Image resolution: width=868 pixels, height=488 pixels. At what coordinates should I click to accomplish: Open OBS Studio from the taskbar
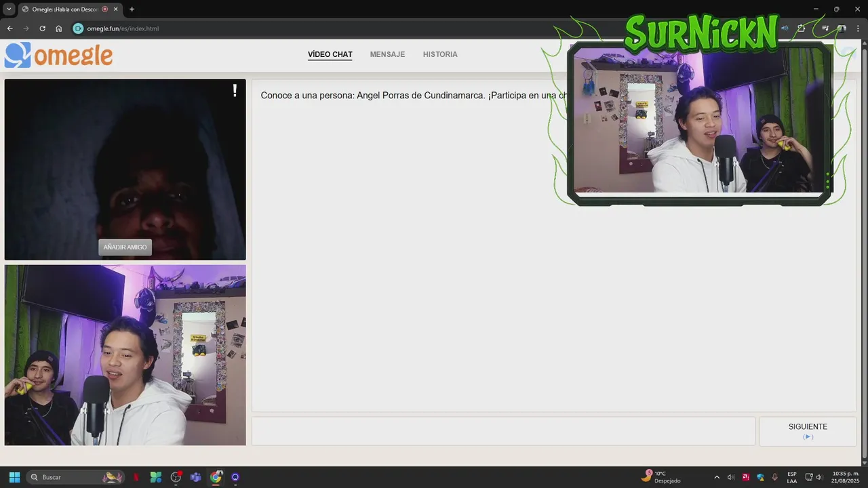(176, 477)
